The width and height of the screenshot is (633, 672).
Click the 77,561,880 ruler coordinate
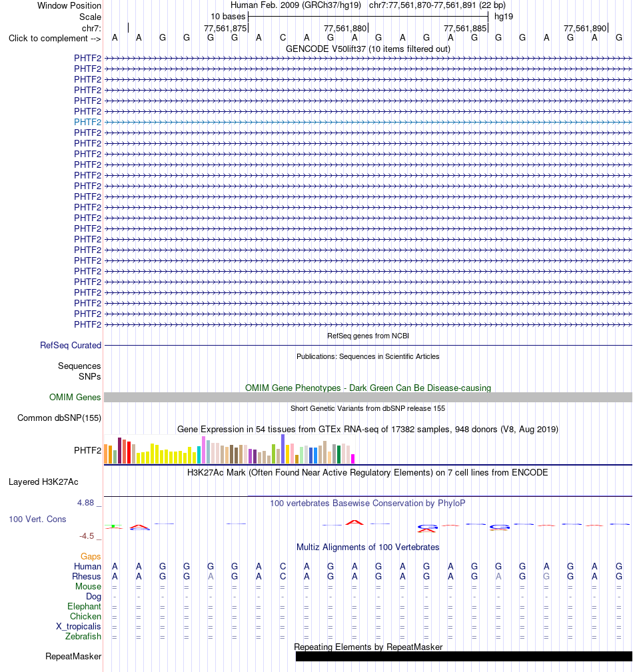pos(345,28)
